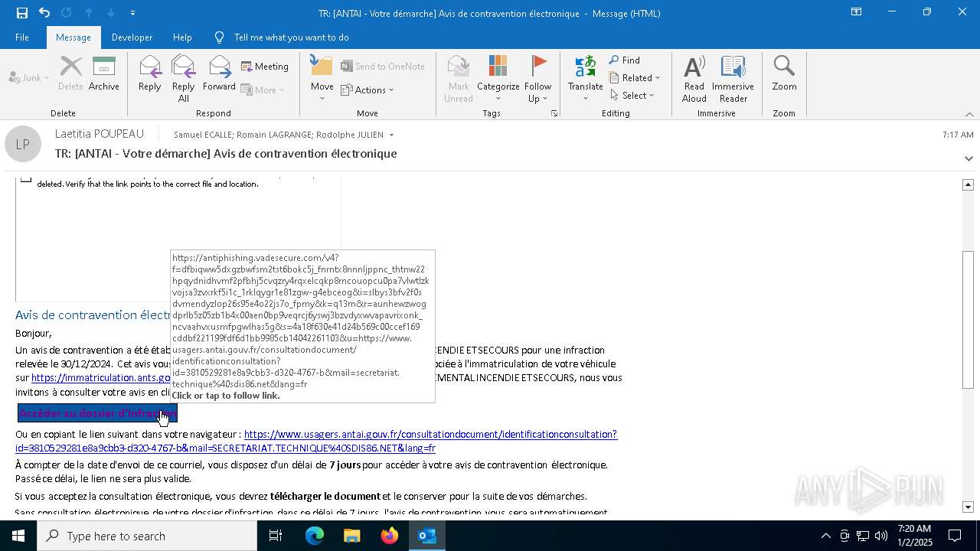The height and width of the screenshot is (551, 980).
Task: Launch Firefox from taskbar
Action: pos(390,536)
